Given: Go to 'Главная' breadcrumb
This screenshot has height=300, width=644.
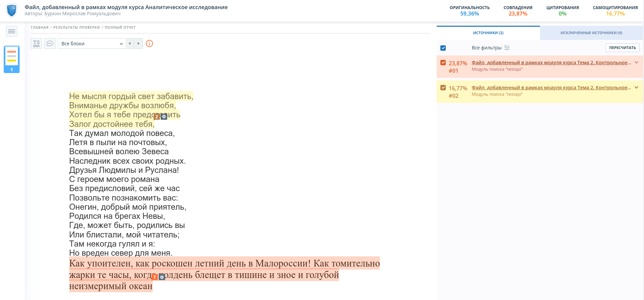Looking at the screenshot, I should pos(40,27).
